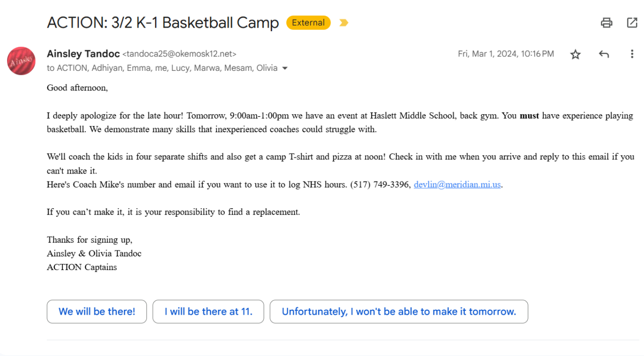Click the subject line "ACTION: 3/2 K-1 Basketball Camp"
Image resolution: width=644 pixels, height=356 pixels.
pyautogui.click(x=163, y=23)
